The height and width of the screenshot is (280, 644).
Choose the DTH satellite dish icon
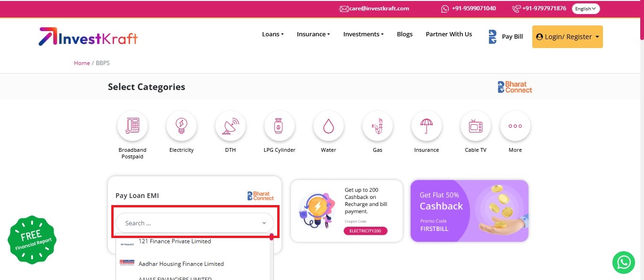(x=231, y=126)
